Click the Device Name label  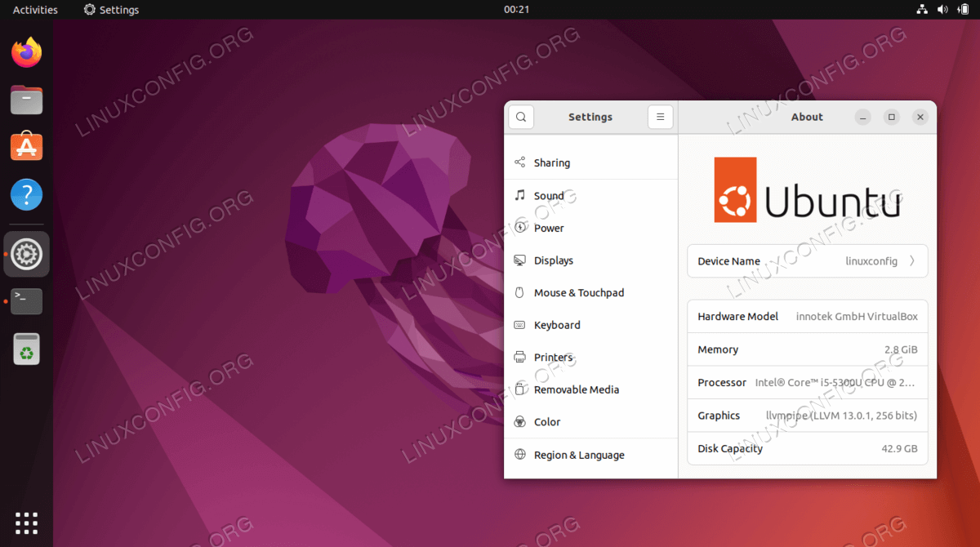click(x=728, y=261)
